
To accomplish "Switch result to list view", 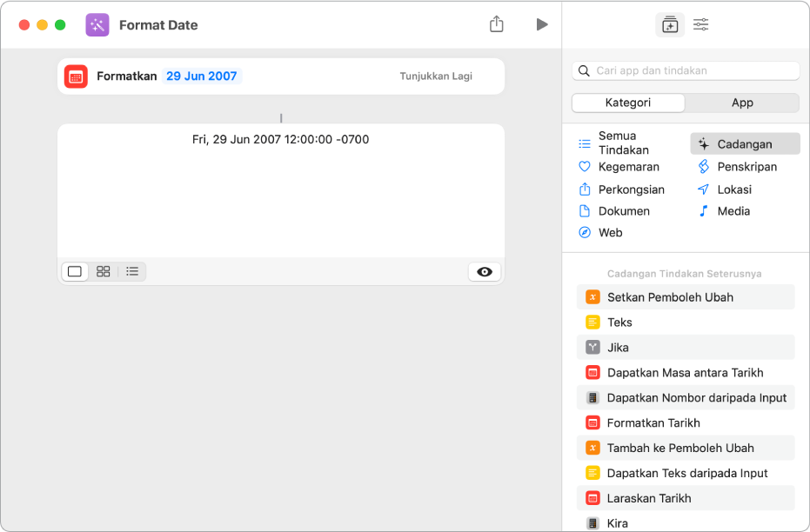I will click(x=132, y=271).
